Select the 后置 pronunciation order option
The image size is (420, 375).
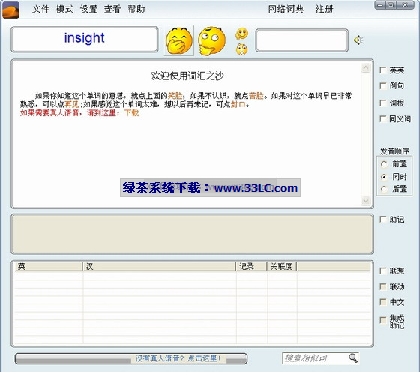tap(384, 189)
